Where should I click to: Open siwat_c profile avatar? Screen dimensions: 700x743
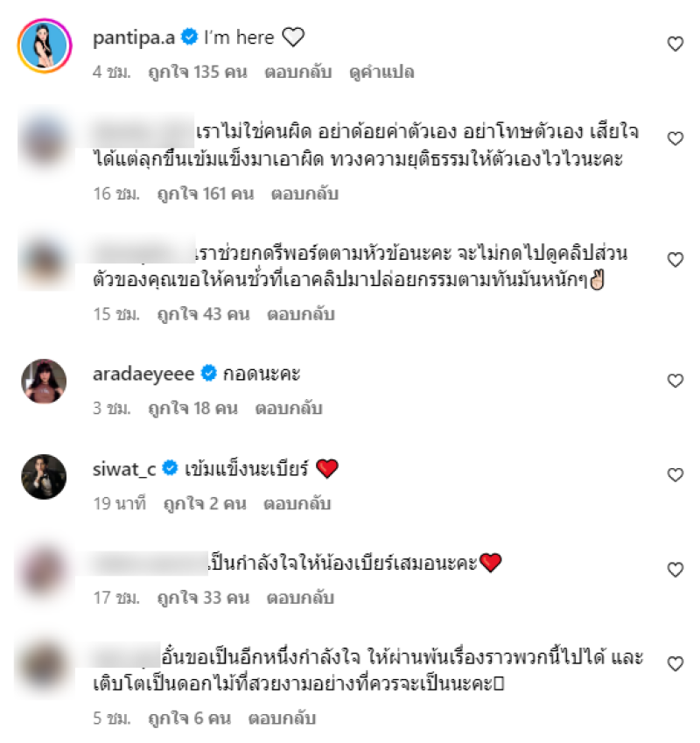(44, 477)
